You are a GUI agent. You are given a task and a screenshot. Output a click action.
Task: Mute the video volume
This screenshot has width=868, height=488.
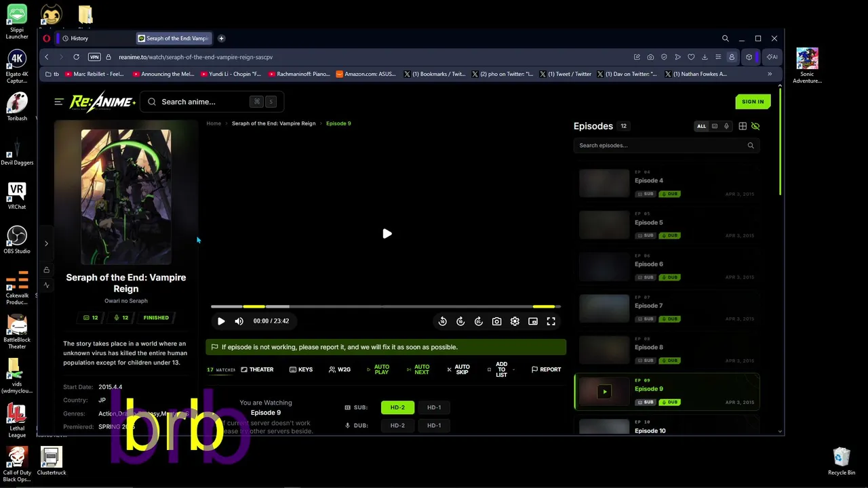pyautogui.click(x=239, y=321)
